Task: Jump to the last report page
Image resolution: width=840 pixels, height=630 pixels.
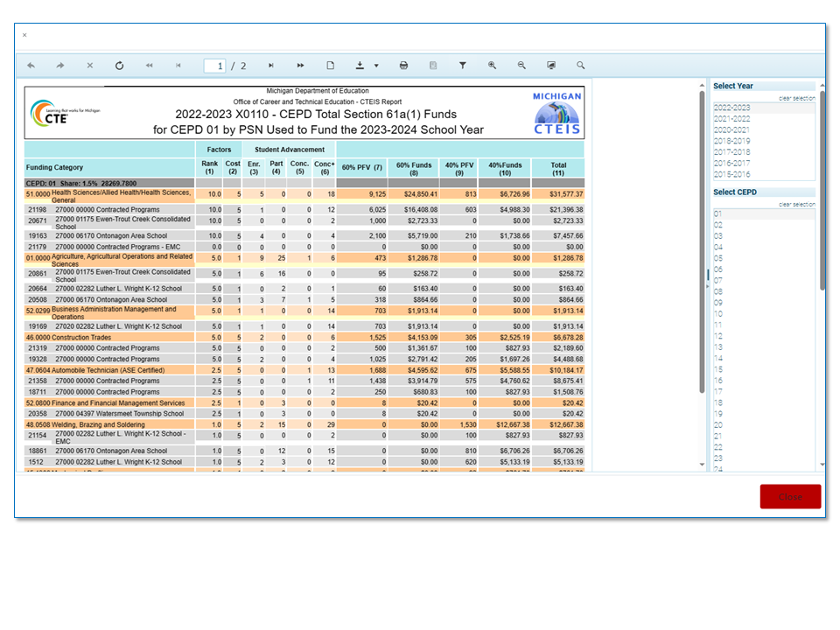Action: point(301,66)
